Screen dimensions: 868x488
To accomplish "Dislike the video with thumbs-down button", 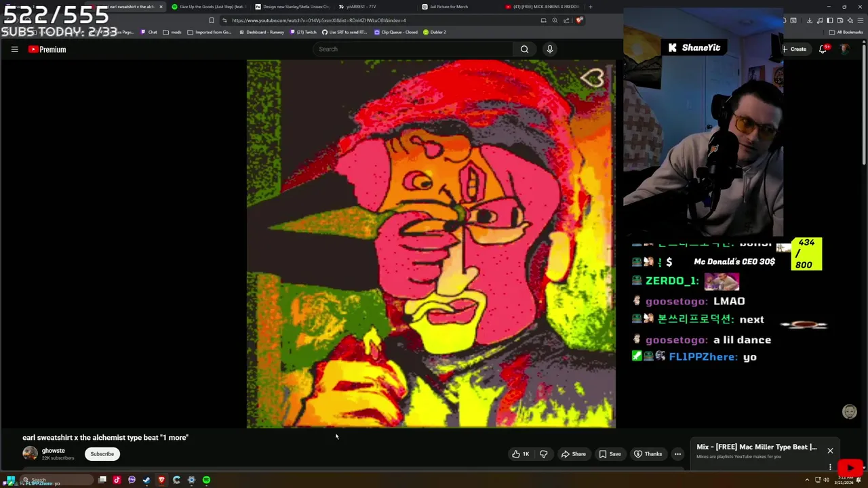I will [x=543, y=454].
